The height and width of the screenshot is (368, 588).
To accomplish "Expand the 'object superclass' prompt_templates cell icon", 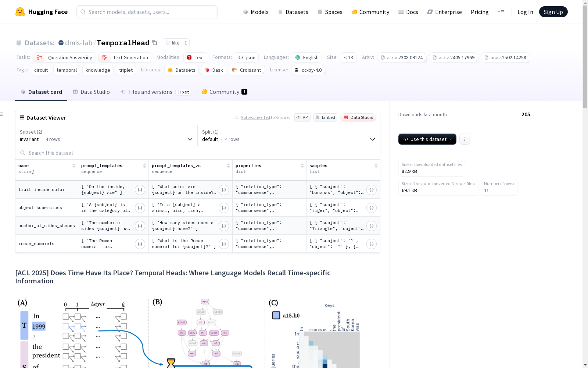I will [x=140, y=208].
